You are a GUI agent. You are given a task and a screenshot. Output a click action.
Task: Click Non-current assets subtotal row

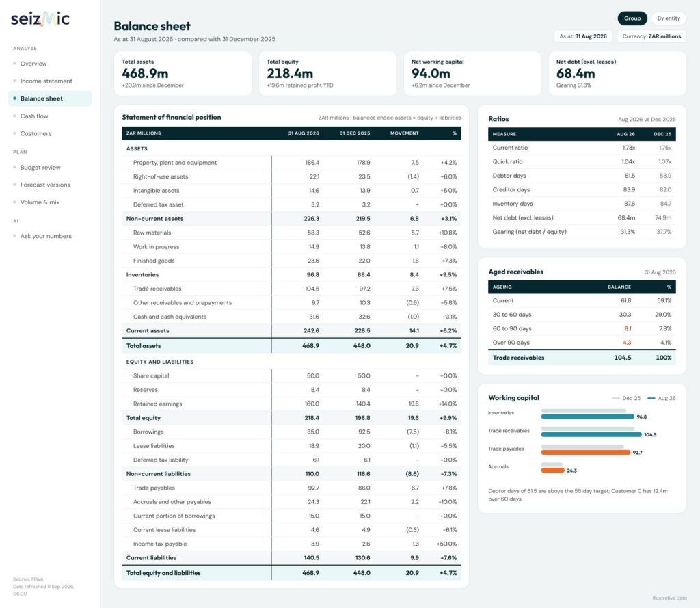click(291, 218)
